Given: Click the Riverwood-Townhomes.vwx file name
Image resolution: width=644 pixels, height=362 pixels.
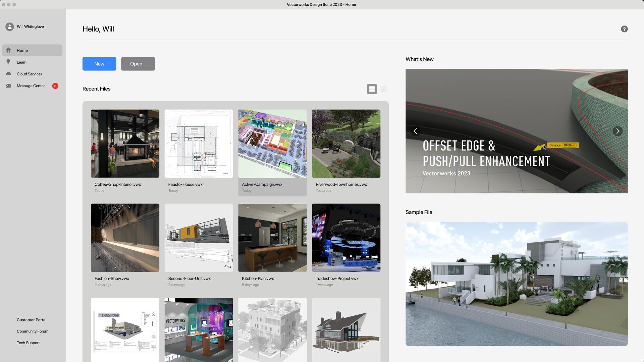Looking at the screenshot, I should click(341, 184).
